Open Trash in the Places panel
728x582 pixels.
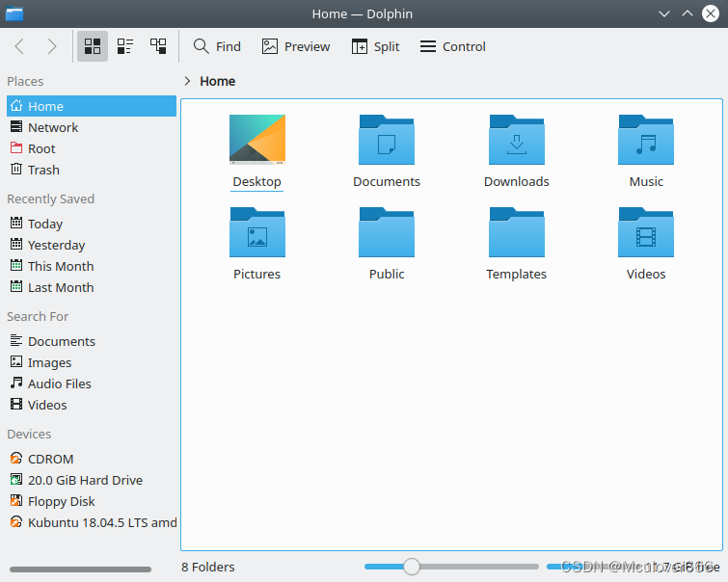(x=92, y=171)
